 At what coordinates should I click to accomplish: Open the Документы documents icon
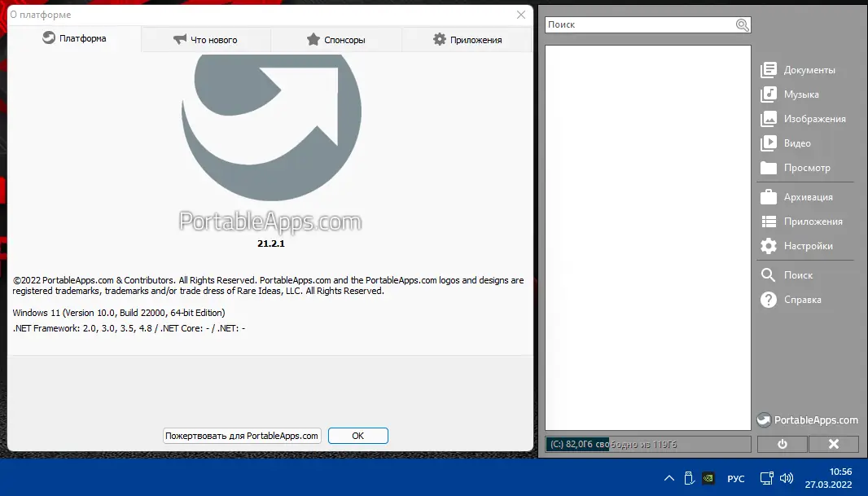(769, 70)
